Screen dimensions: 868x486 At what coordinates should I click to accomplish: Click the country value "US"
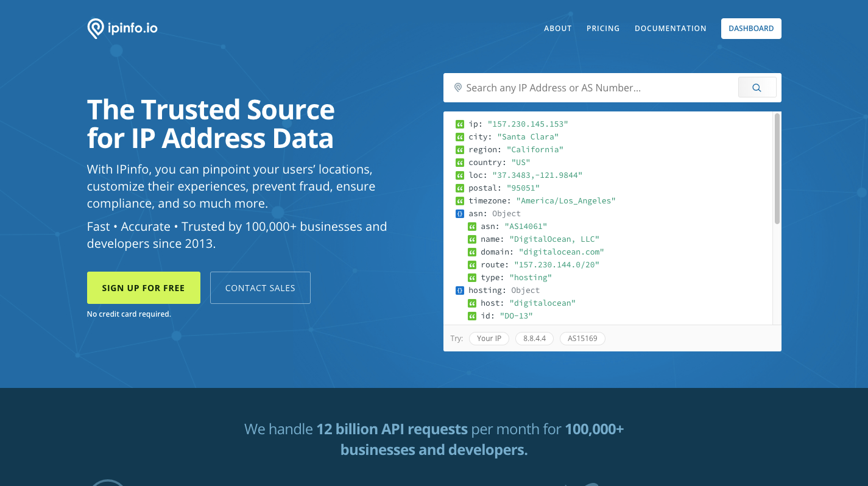[x=521, y=163]
